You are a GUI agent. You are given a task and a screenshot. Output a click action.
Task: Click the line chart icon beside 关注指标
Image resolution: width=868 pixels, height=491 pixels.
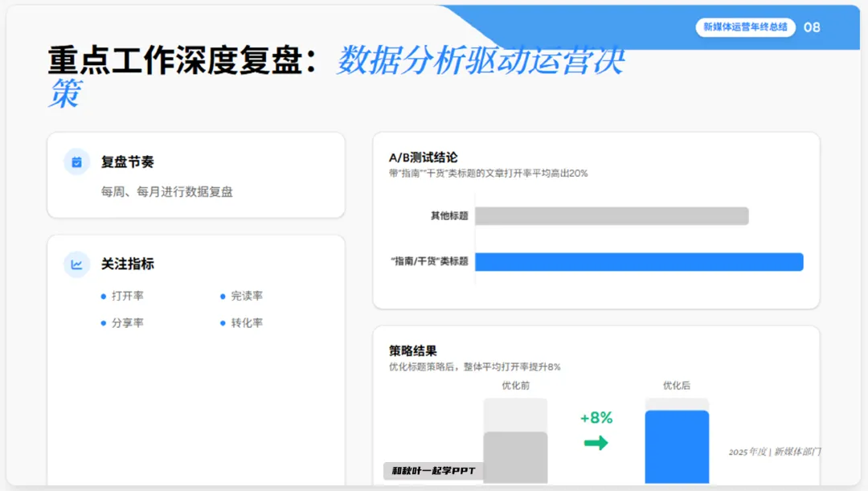(77, 264)
